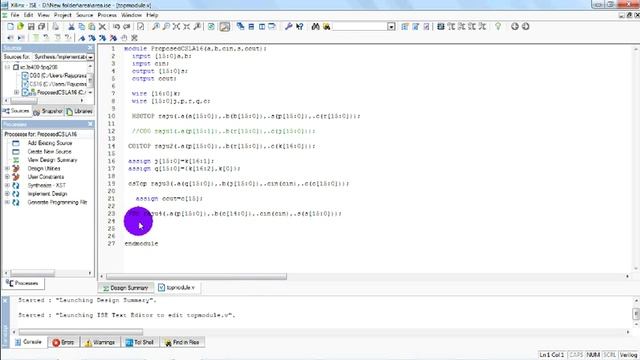Open the Console tab
Image resolution: width=640 pixels, height=360 pixels.
(x=29, y=342)
